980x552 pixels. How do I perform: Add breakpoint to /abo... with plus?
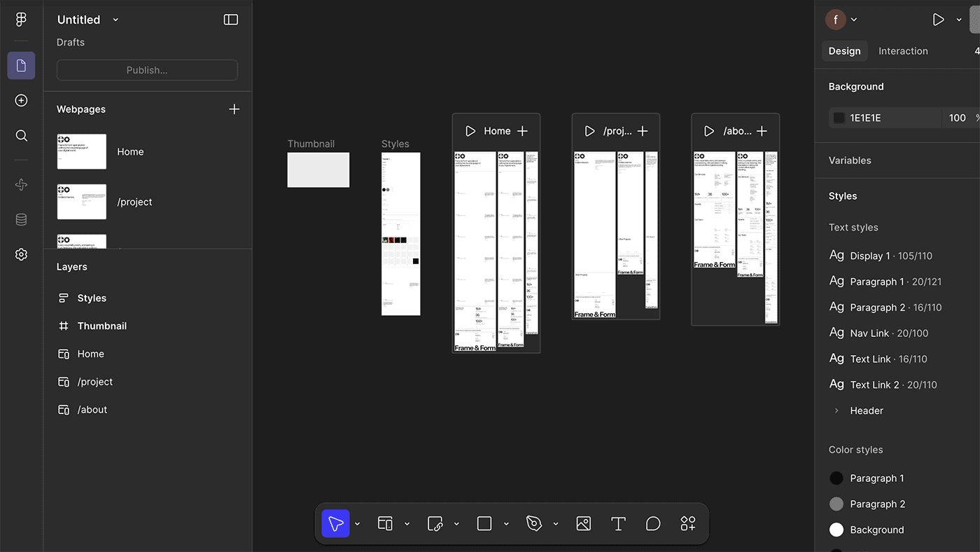762,131
